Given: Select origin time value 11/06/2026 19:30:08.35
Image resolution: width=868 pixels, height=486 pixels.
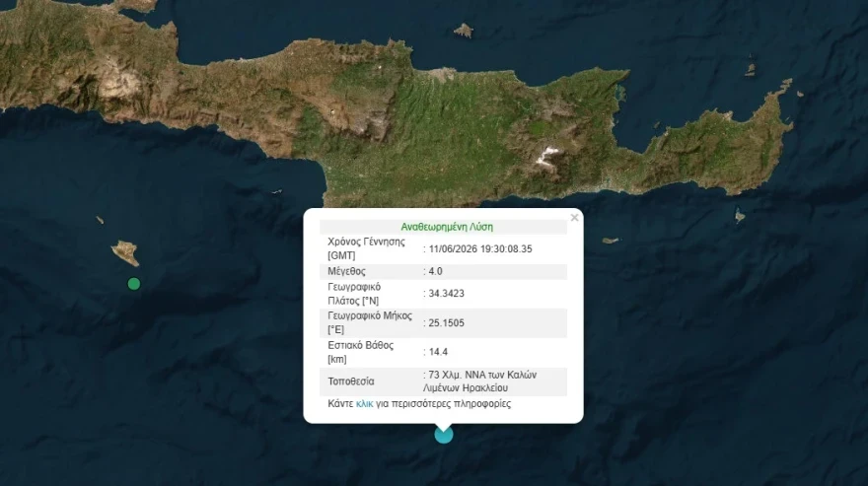Looking at the screenshot, I should tap(480, 249).
